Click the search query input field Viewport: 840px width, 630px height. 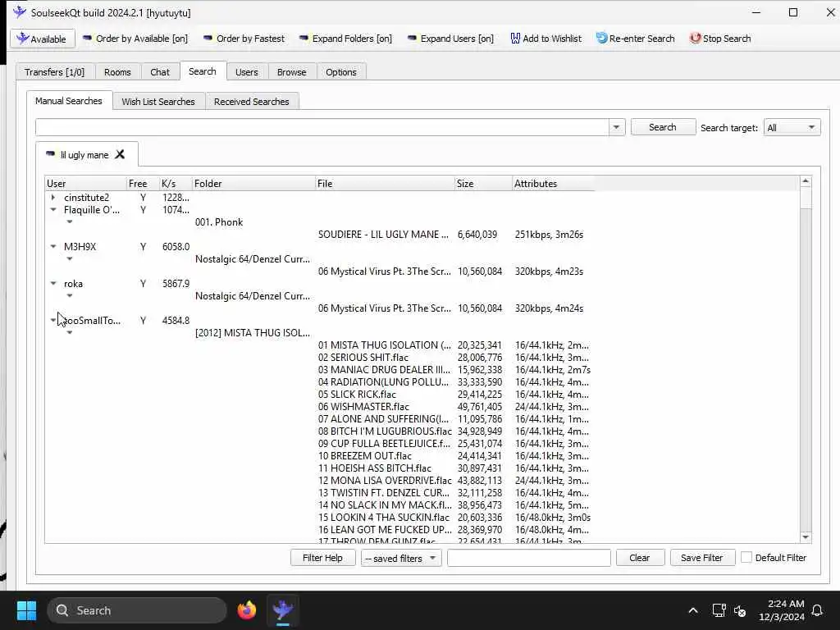(x=322, y=127)
